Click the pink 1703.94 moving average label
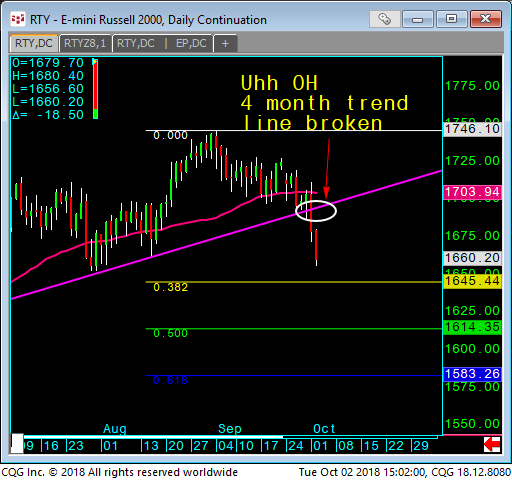This screenshot has height=480, width=512. click(472, 192)
